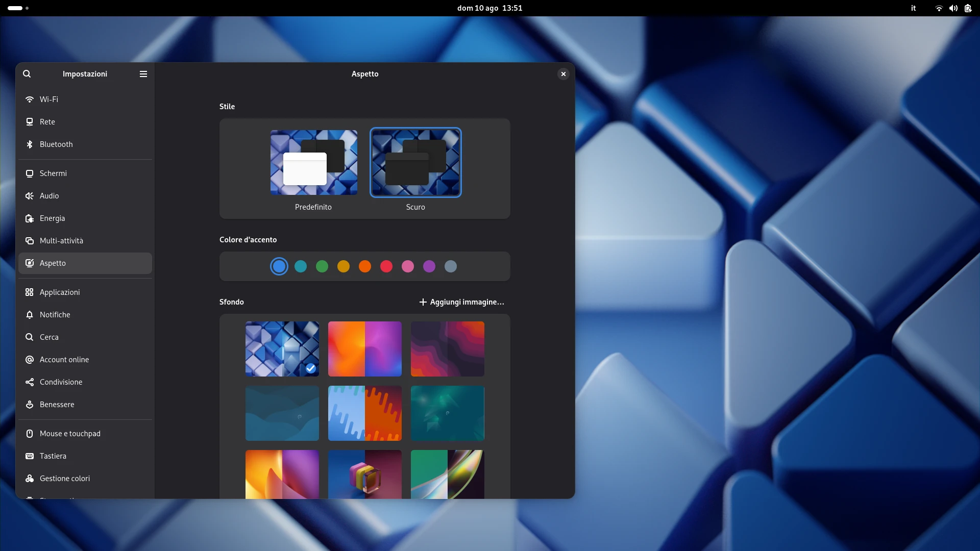Select the orange and purple gradient wallpaper
Image resolution: width=980 pixels, height=551 pixels.
(365, 349)
